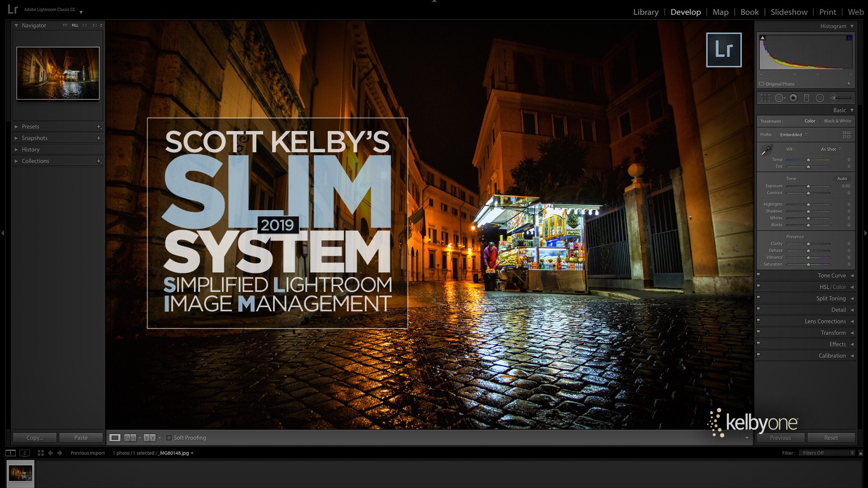Open the Filters Off dropdown
The height and width of the screenshot is (488, 868).
tap(827, 453)
